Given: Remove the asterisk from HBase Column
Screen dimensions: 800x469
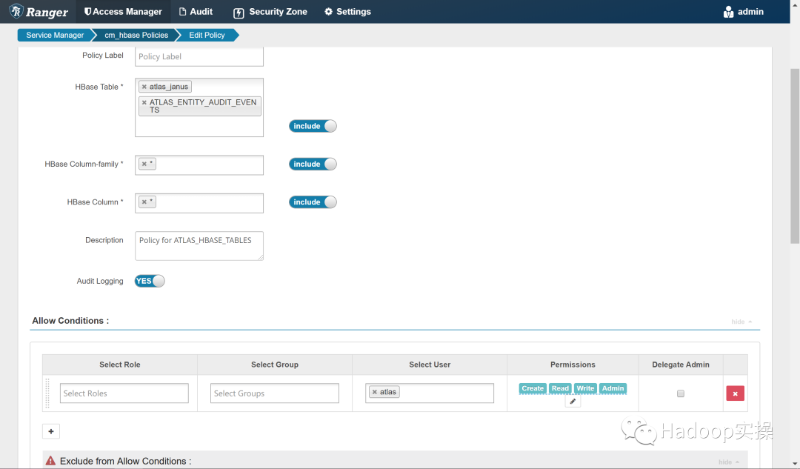Looking at the screenshot, I should coord(144,202).
